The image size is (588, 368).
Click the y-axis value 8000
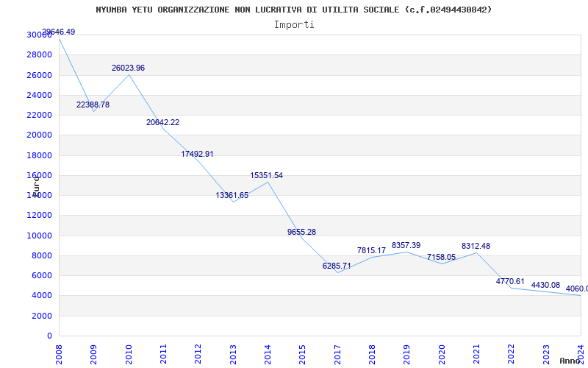[x=42, y=255]
